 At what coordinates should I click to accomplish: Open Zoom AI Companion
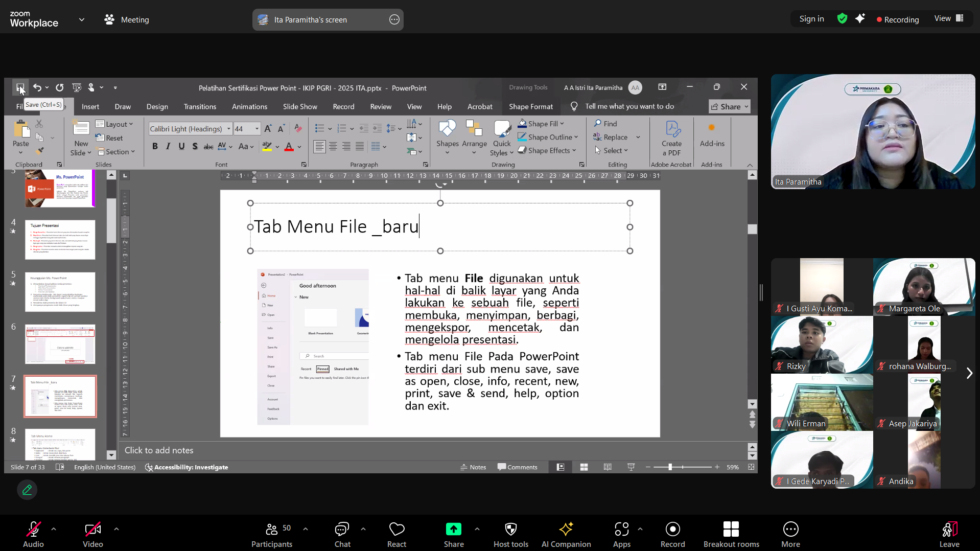pos(566,535)
